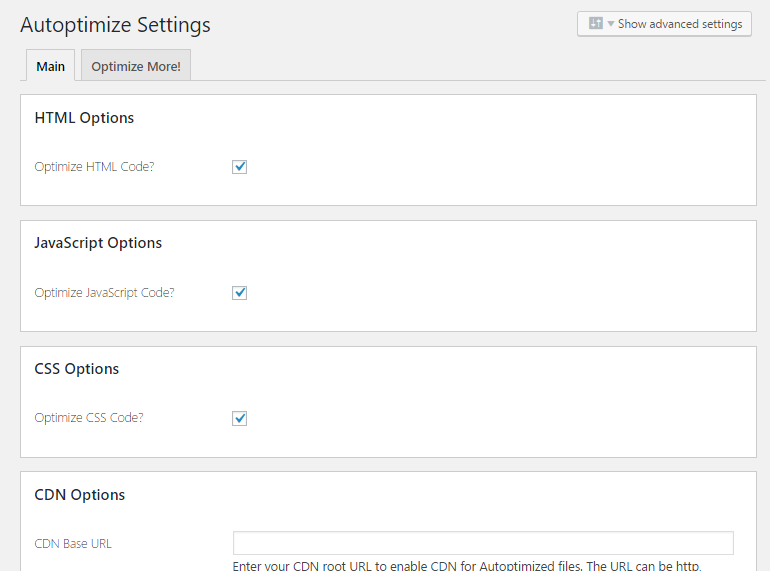The height and width of the screenshot is (571, 770).
Task: Click the Optimize HTML Code? label
Action: [x=94, y=167]
